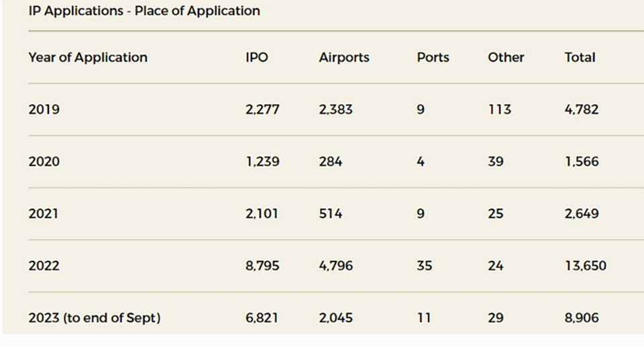Click the IPO column header

click(256, 58)
